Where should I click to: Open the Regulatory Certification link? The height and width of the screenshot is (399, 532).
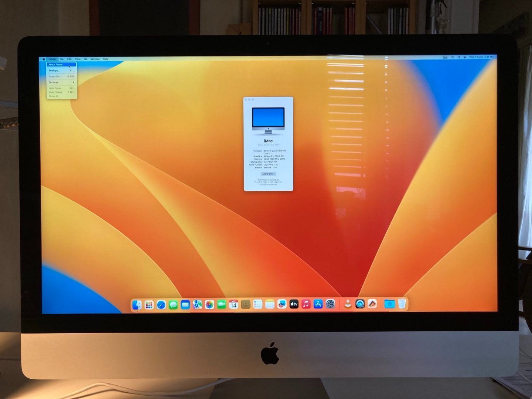tap(269, 180)
